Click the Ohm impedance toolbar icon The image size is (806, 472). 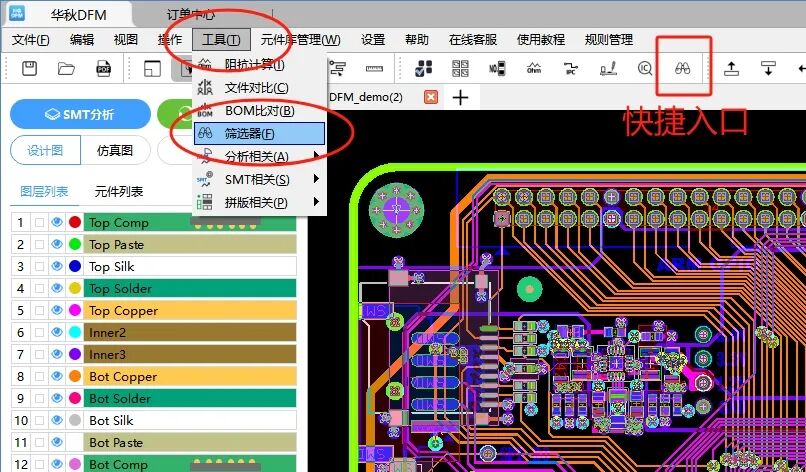pyautogui.click(x=533, y=68)
